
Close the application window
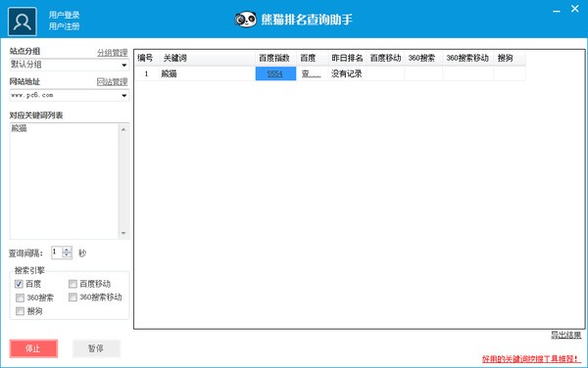(x=575, y=9)
